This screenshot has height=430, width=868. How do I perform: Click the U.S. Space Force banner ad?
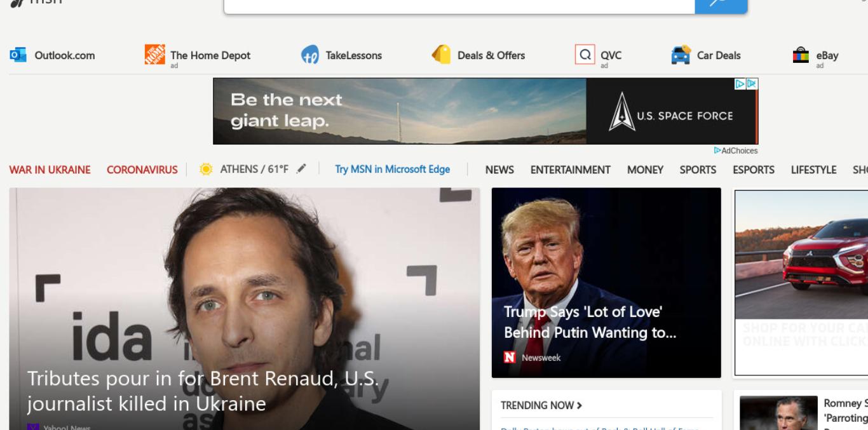(485, 111)
